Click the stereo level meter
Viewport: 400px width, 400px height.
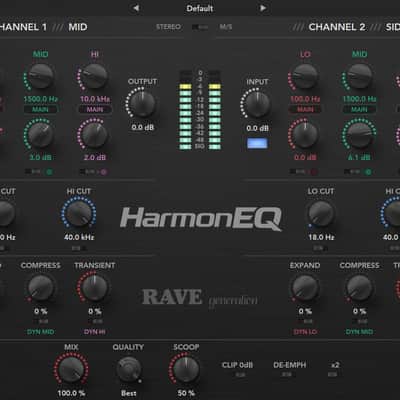tap(200, 110)
